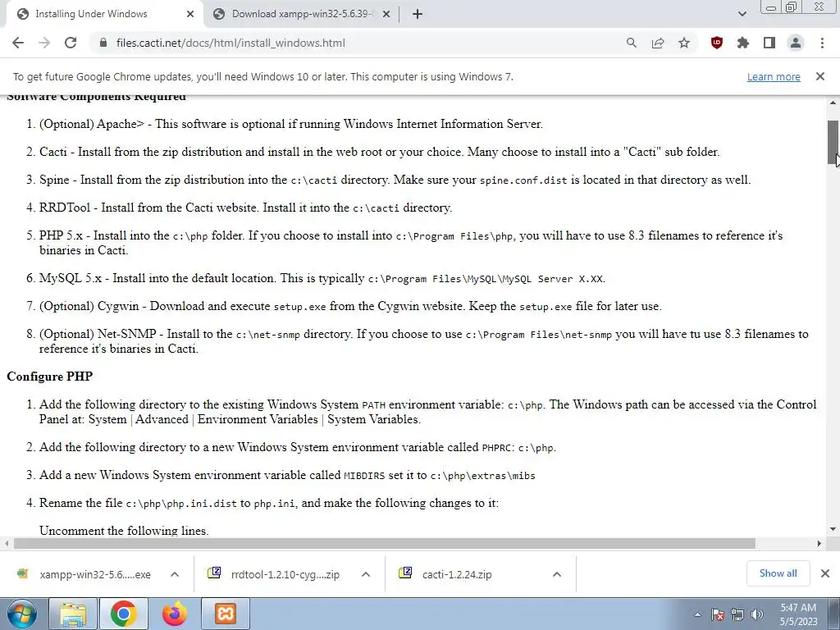Expand options for xampp-win32 download

click(174, 574)
